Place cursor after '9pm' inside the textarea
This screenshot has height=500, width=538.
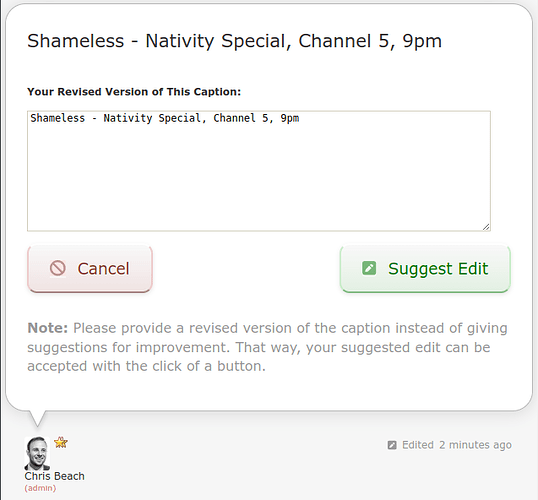tap(300, 118)
